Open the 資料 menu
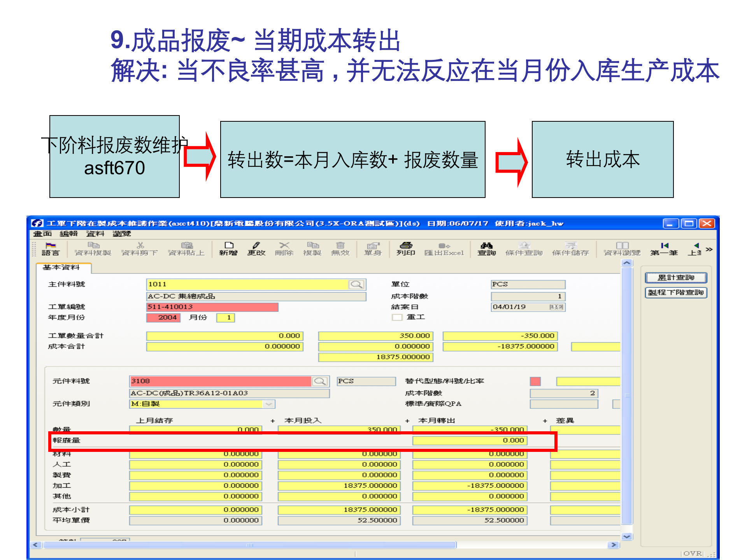Image resolution: width=747 pixels, height=560 pixels. (95, 234)
